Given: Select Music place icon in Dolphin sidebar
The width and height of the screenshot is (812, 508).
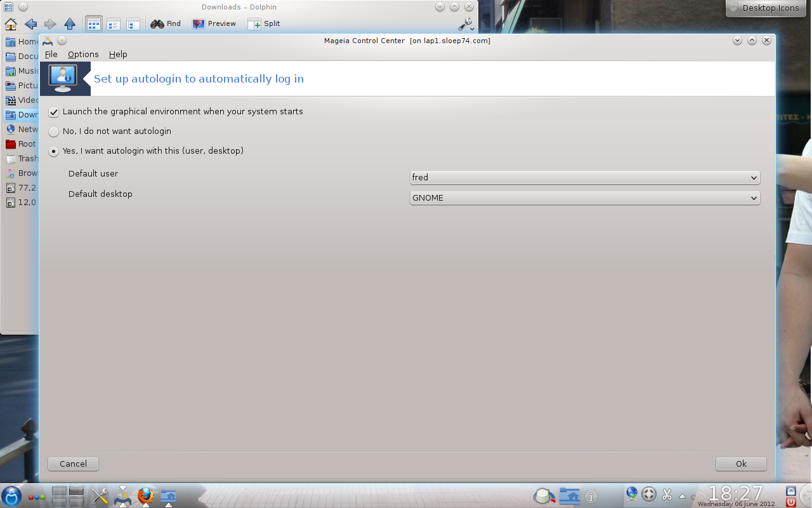Looking at the screenshot, I should tap(11, 71).
